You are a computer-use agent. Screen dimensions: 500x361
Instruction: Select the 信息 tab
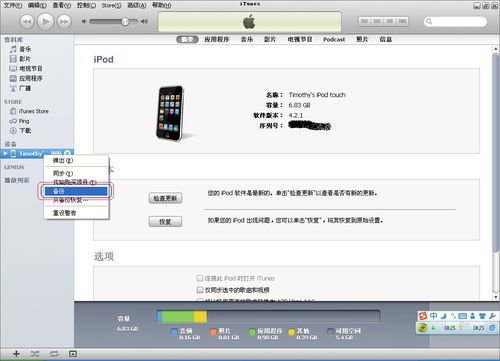click(x=386, y=39)
